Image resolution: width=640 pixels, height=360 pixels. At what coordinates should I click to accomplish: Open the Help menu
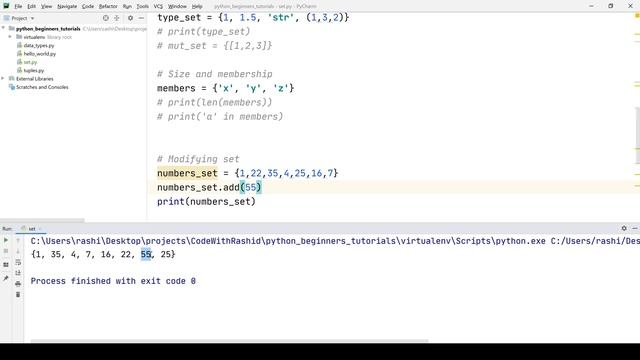[197, 6]
